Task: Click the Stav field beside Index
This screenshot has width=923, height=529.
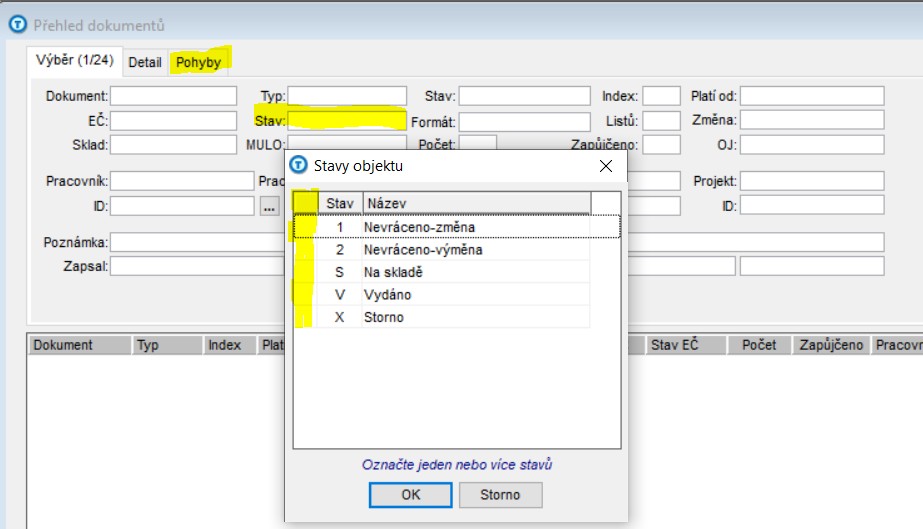Action: click(524, 96)
